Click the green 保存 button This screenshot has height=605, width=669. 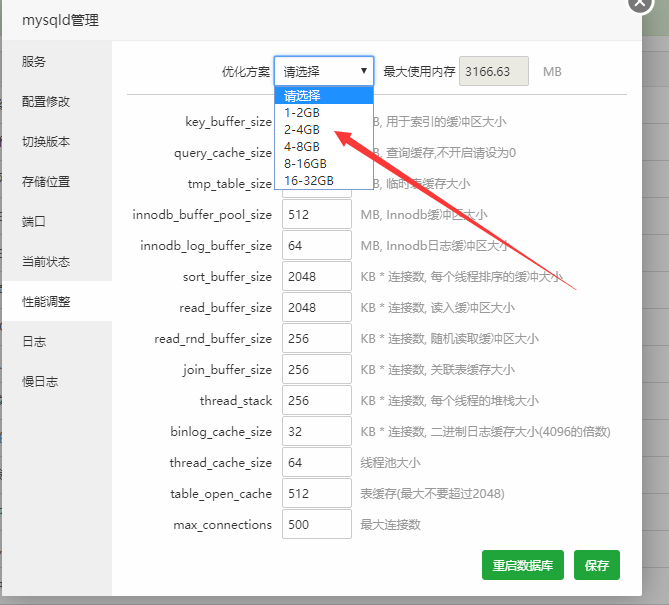coord(597,565)
